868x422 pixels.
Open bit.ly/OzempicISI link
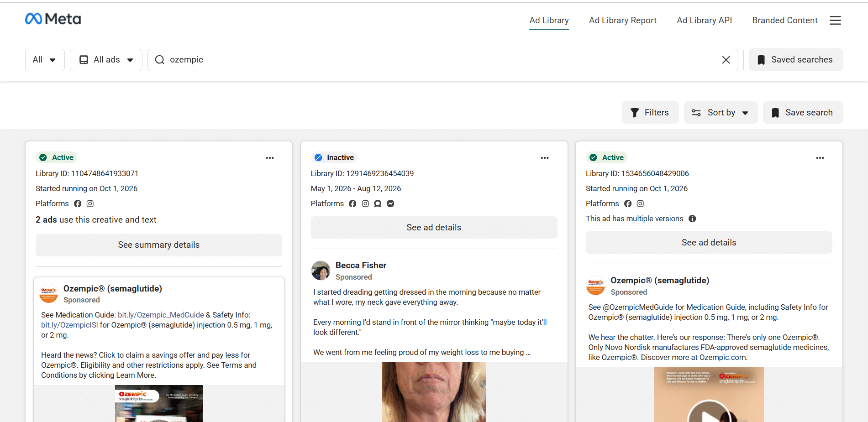tap(69, 325)
